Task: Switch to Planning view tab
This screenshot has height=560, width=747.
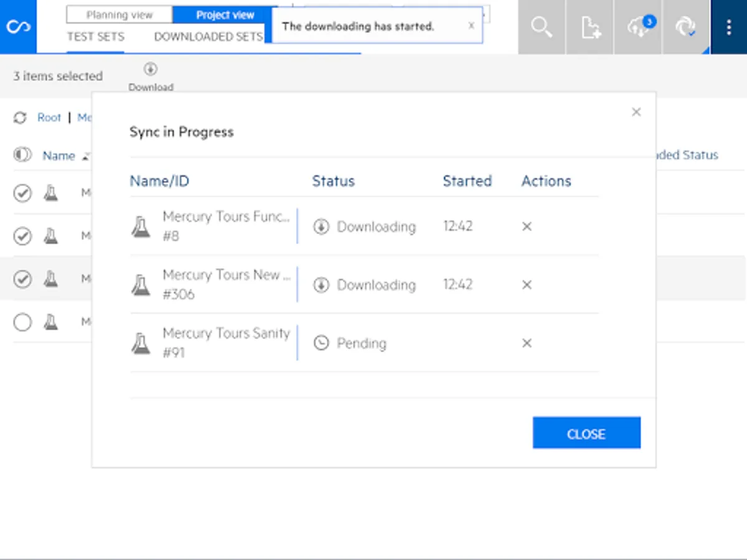Action: click(x=120, y=15)
